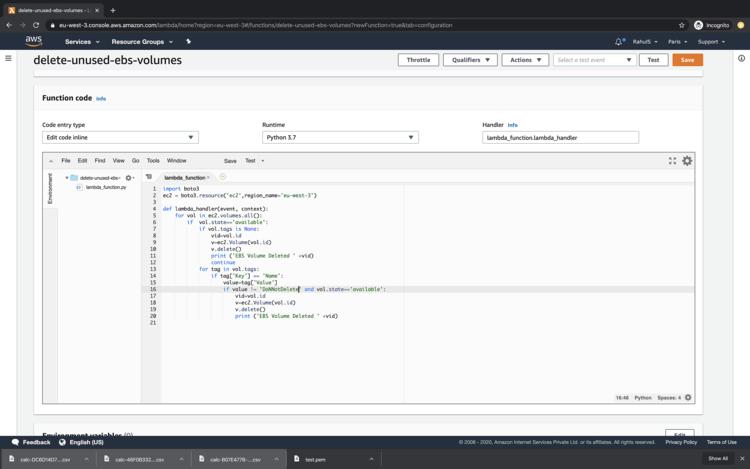Open the Select a test event dropdown
The image size is (750, 469).
pos(595,60)
